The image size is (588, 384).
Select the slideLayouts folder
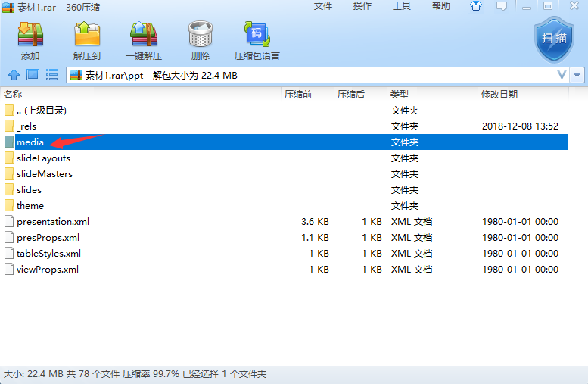pyautogui.click(x=285, y=158)
